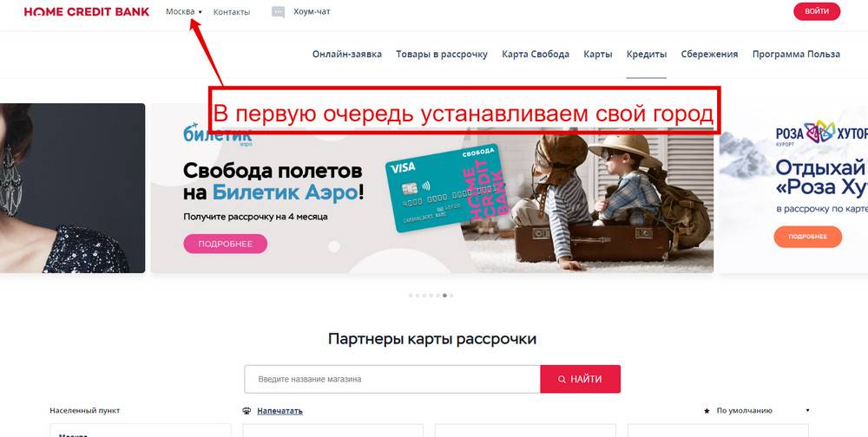Click the Visa Свобода card image
Viewport: 868px width, 437px height.
click(x=447, y=188)
